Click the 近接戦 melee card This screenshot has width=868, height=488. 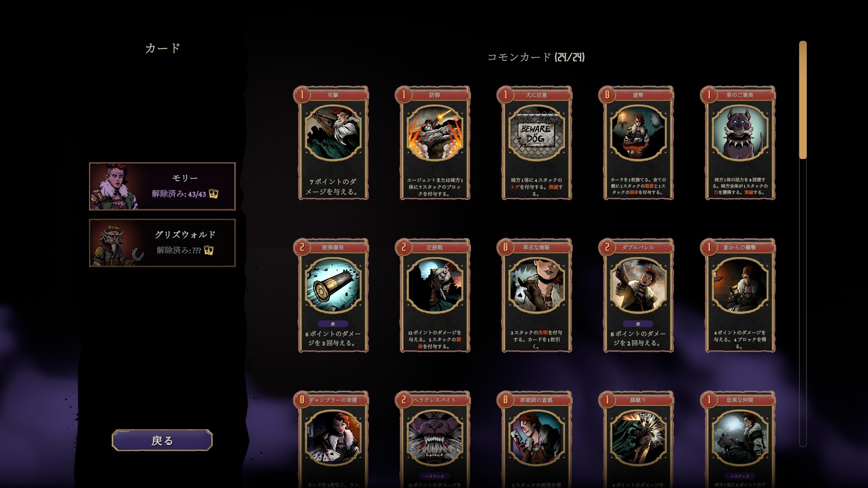point(434,296)
